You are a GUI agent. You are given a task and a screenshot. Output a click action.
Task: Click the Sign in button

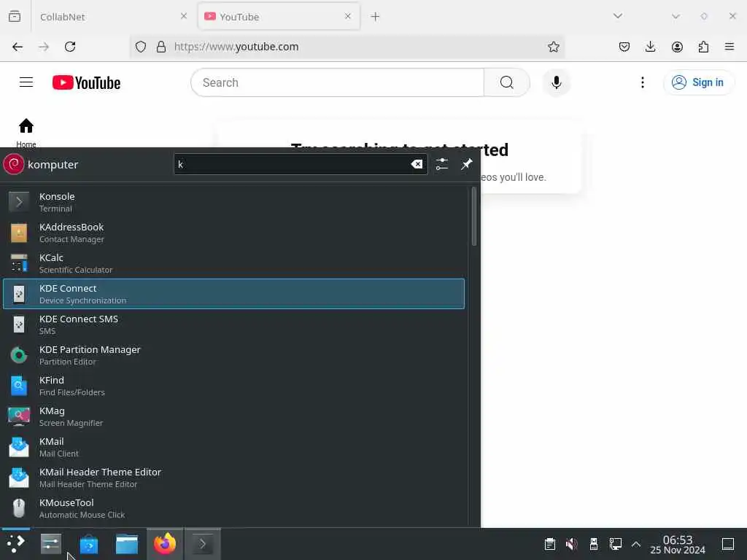point(698,82)
